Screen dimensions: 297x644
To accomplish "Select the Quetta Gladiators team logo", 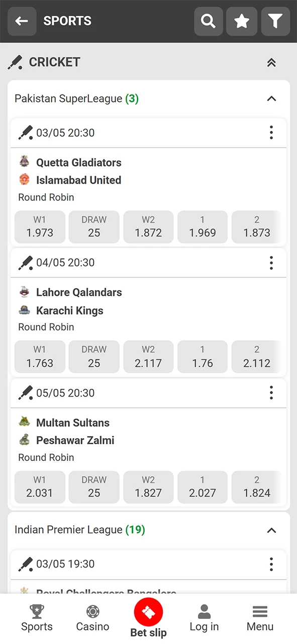I will 24,162.
